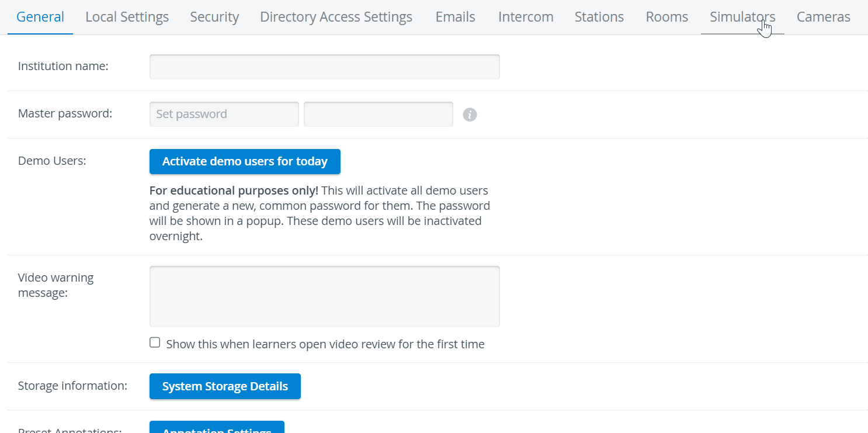
Task: Click into the Video warning message box
Action: 325,296
